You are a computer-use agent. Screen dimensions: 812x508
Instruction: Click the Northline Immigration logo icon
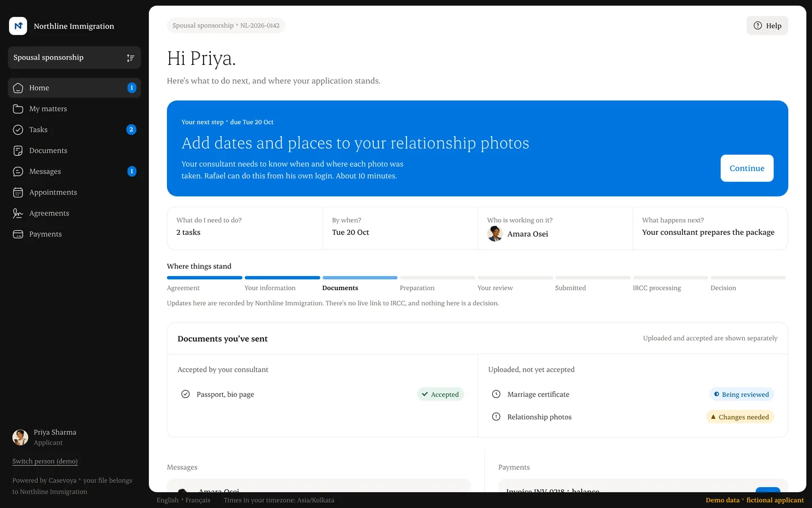click(18, 26)
